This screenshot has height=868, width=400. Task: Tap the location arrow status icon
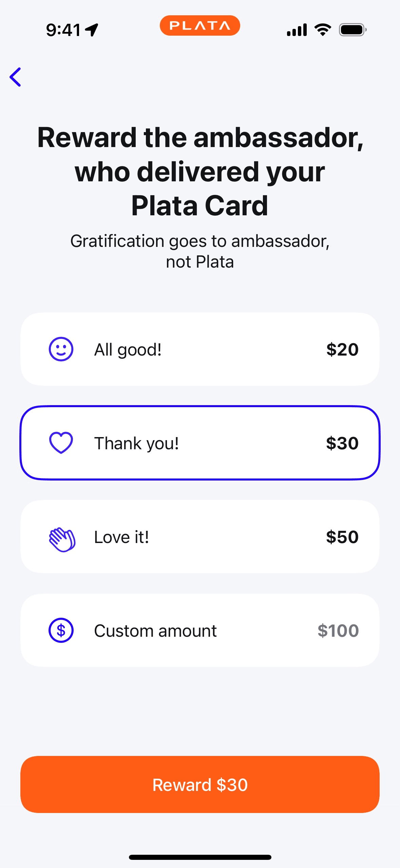92,30
